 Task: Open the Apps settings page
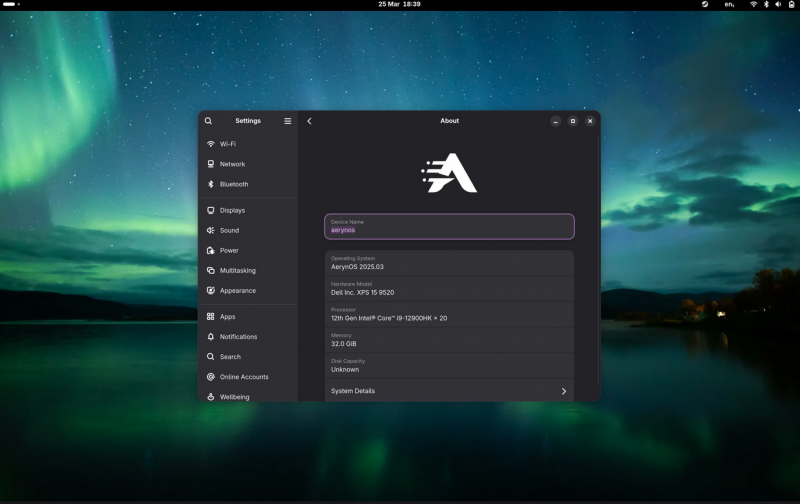pyautogui.click(x=248, y=316)
